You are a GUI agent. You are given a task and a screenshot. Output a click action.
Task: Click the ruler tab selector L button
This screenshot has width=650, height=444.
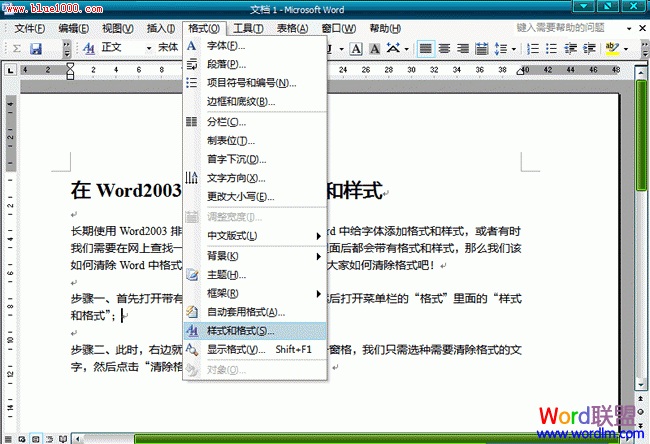10,70
